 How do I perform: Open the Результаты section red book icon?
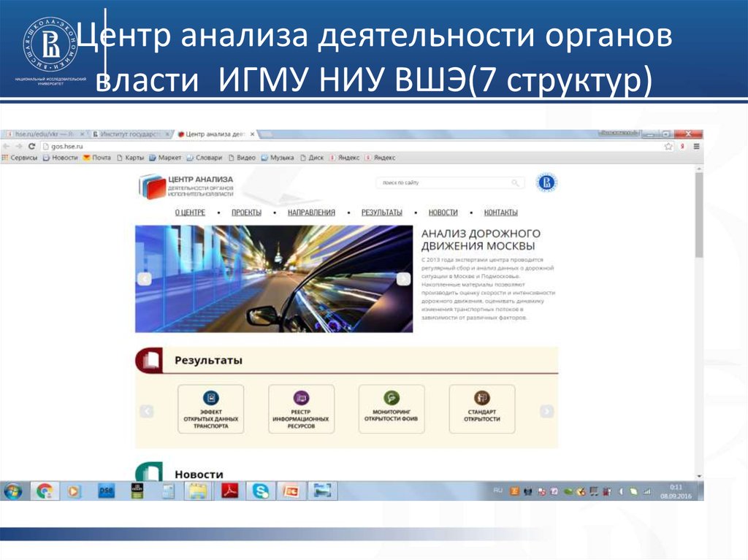149,359
